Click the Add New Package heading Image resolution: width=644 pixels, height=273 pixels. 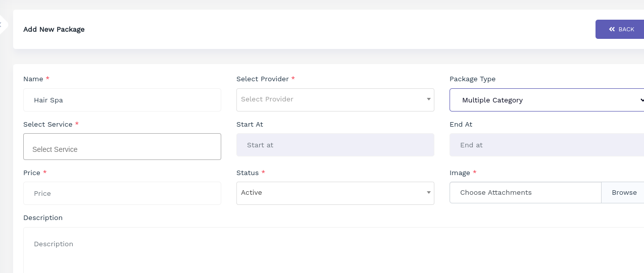point(54,29)
